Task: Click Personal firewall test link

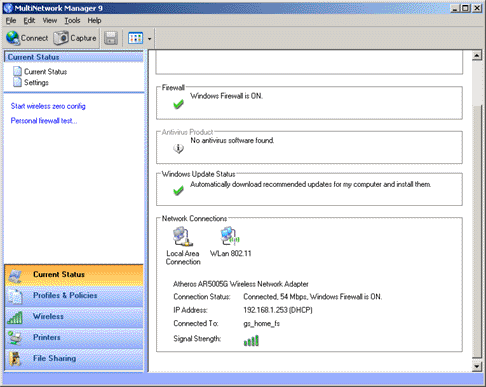Action: click(x=44, y=121)
